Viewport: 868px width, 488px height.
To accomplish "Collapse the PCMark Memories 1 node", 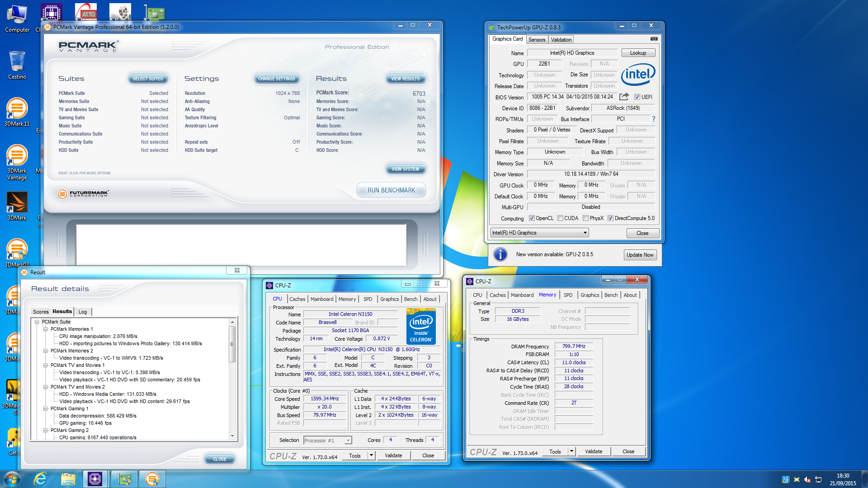I will (x=46, y=329).
